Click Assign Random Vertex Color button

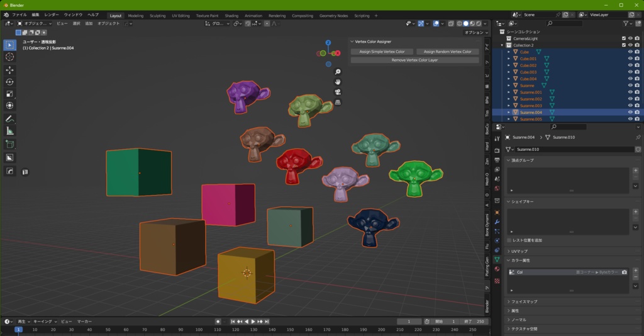click(x=447, y=52)
